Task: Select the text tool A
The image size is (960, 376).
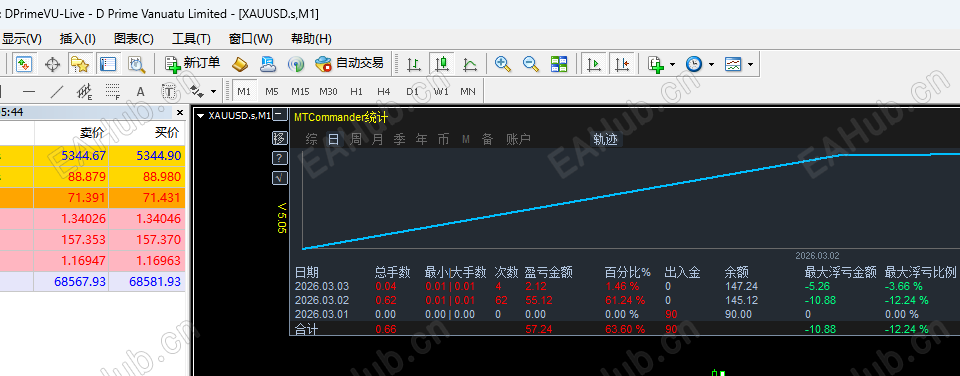Action: 140,92
